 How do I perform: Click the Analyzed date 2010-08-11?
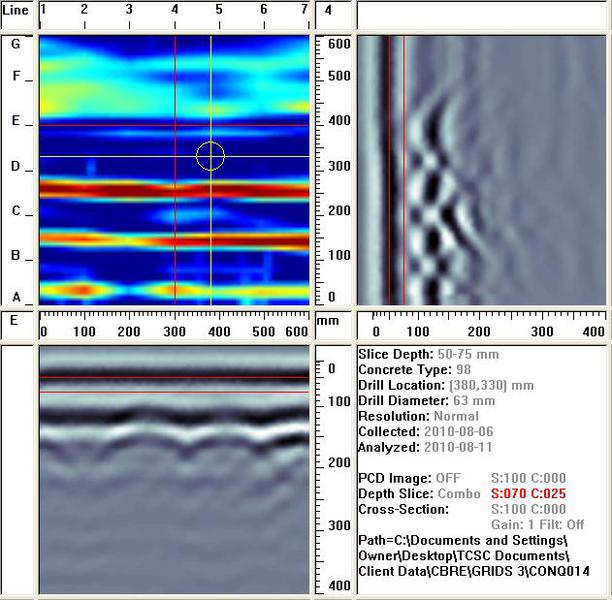tap(458, 447)
